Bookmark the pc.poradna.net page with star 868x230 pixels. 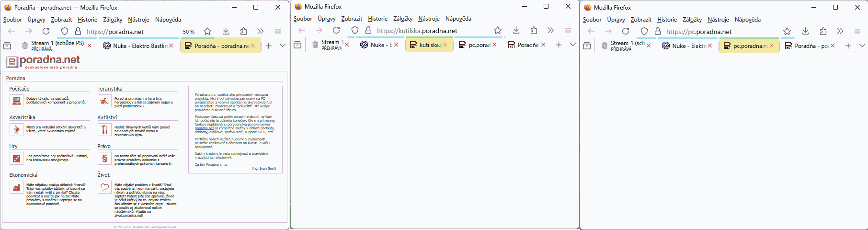tap(787, 31)
